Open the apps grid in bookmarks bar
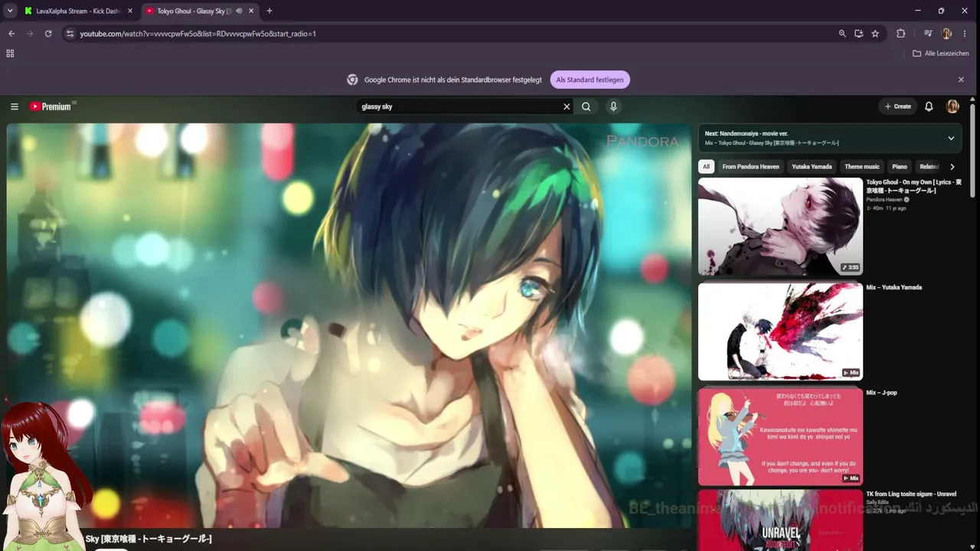 pyautogui.click(x=10, y=54)
